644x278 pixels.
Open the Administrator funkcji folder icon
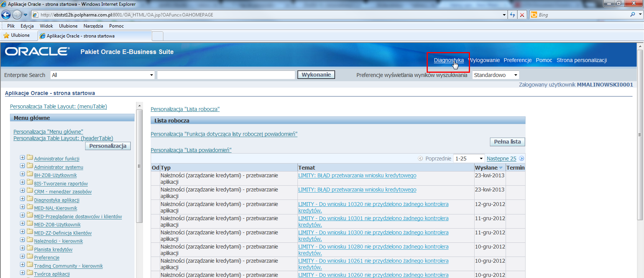[30, 158]
